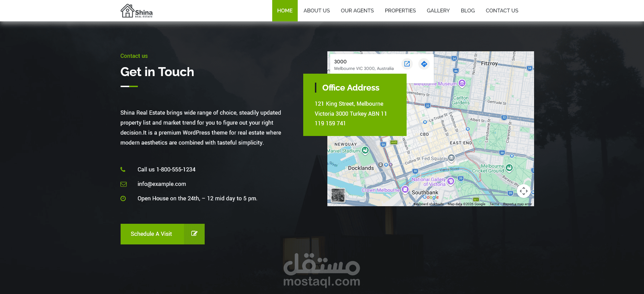Click the Call us 1-800-555-1234 text

(x=166, y=169)
